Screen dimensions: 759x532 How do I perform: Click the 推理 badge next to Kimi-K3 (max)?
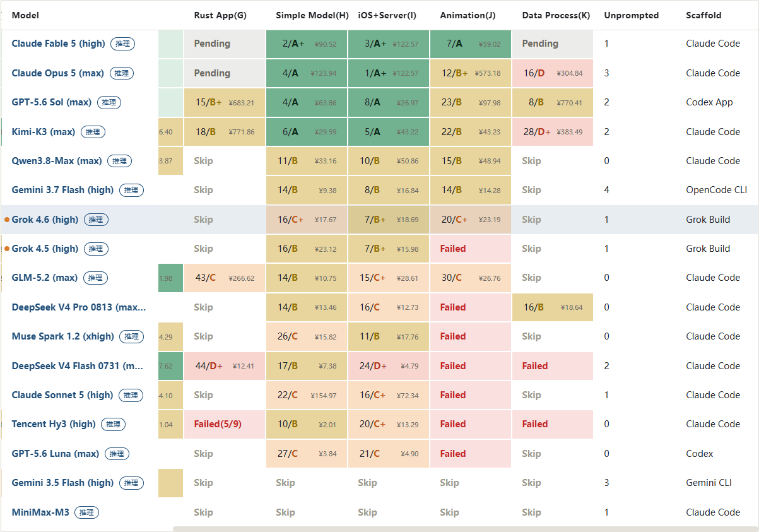93,132
